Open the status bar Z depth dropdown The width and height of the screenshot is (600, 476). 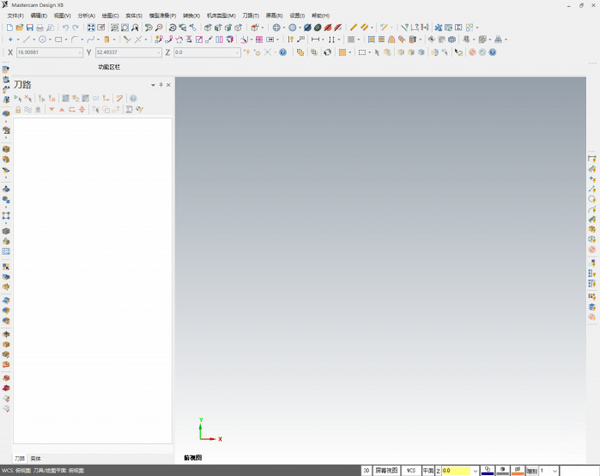pos(475,471)
